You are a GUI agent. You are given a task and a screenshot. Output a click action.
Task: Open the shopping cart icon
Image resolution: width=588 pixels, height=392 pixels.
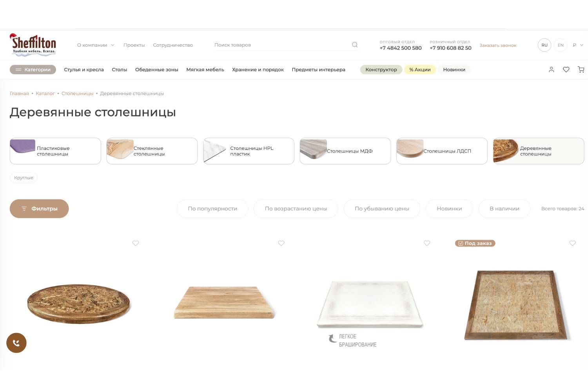pyautogui.click(x=581, y=69)
